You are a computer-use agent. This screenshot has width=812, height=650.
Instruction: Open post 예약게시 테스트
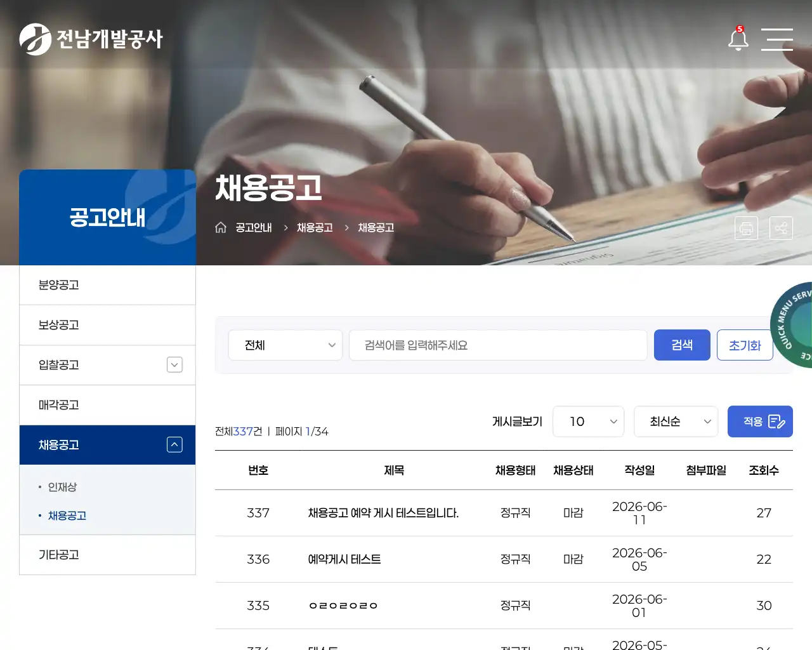pos(344,559)
